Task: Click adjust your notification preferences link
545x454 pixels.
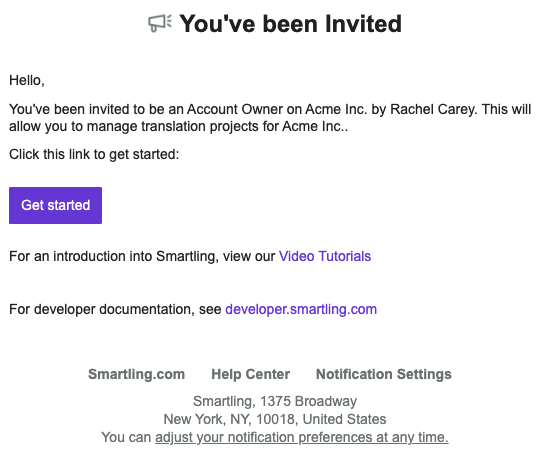Action: tap(302, 437)
